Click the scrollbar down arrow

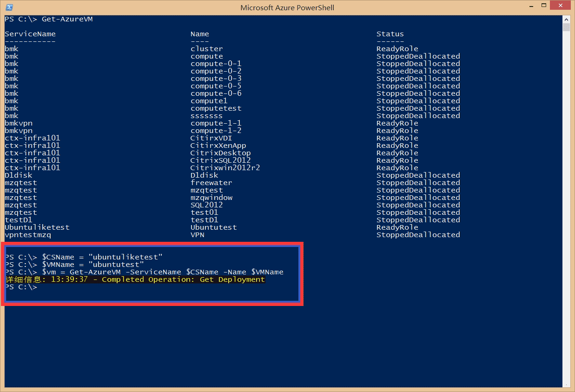coord(566,384)
